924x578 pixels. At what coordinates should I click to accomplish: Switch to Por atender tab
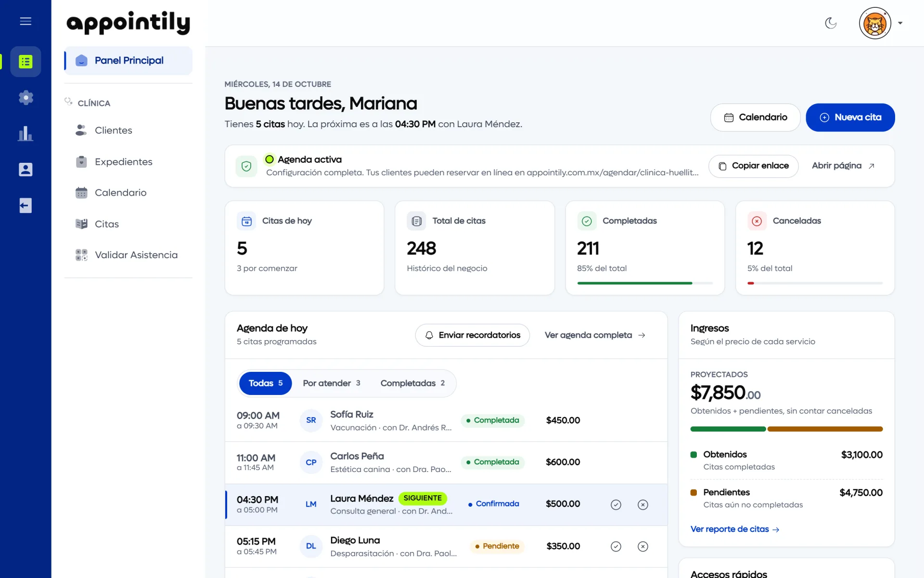pyautogui.click(x=331, y=383)
